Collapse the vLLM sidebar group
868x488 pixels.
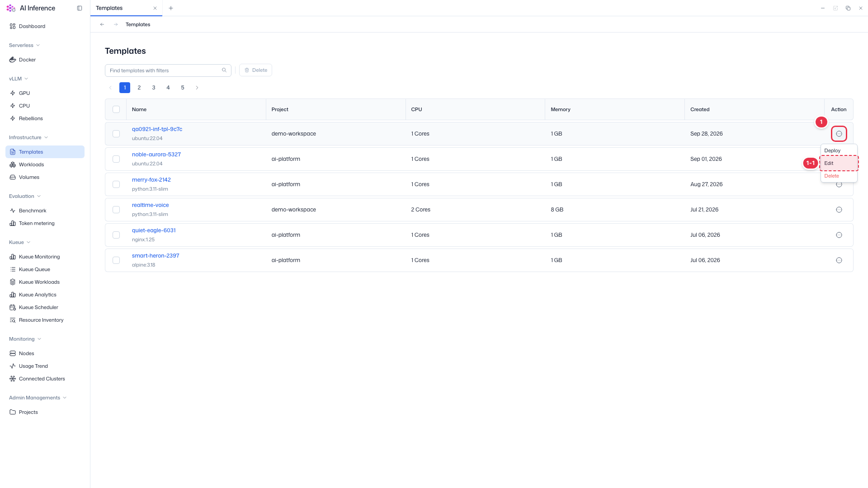[x=19, y=79]
